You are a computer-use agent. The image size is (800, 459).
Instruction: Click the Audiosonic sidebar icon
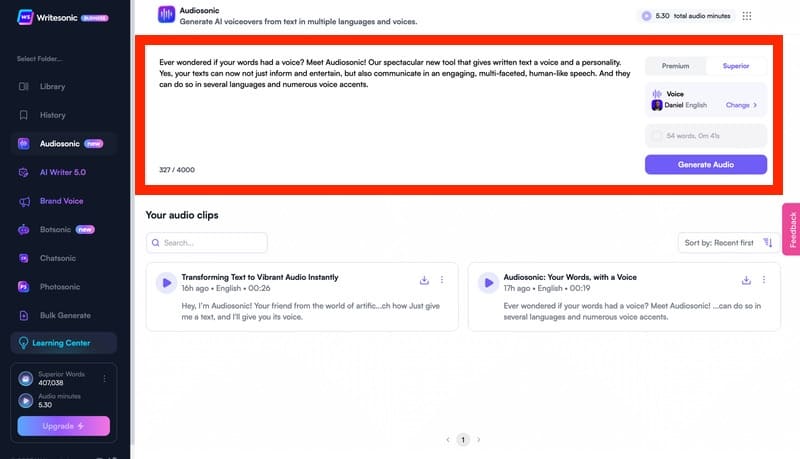pyautogui.click(x=23, y=144)
